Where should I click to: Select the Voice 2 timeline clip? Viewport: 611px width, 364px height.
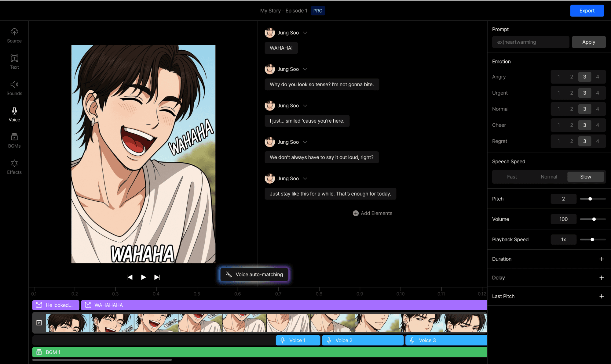[x=362, y=340]
